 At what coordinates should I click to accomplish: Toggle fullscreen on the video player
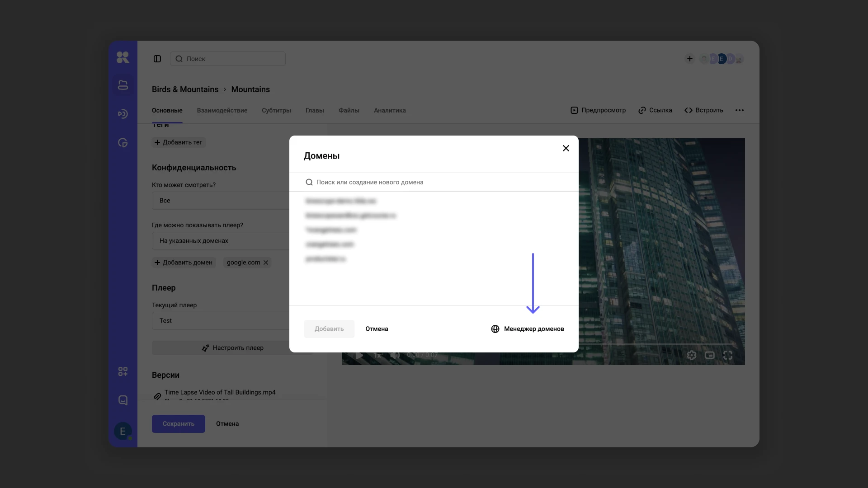point(727,356)
